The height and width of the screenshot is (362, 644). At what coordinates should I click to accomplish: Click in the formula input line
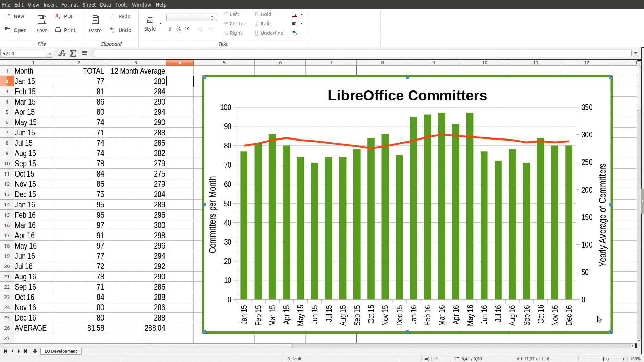[x=362, y=53]
